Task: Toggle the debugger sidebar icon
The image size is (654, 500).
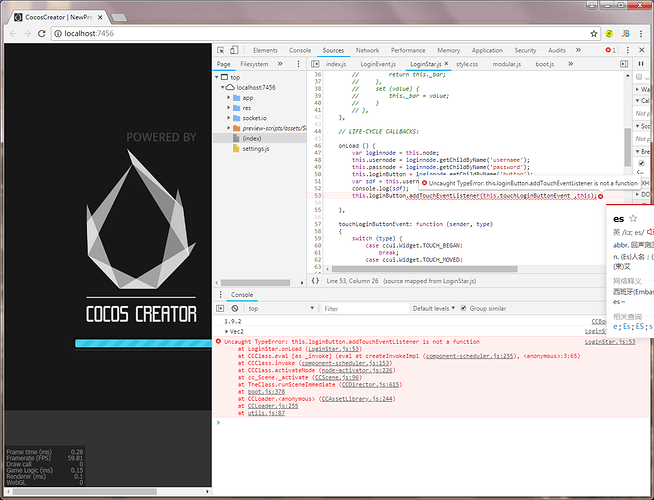Action: pyautogui.click(x=624, y=64)
